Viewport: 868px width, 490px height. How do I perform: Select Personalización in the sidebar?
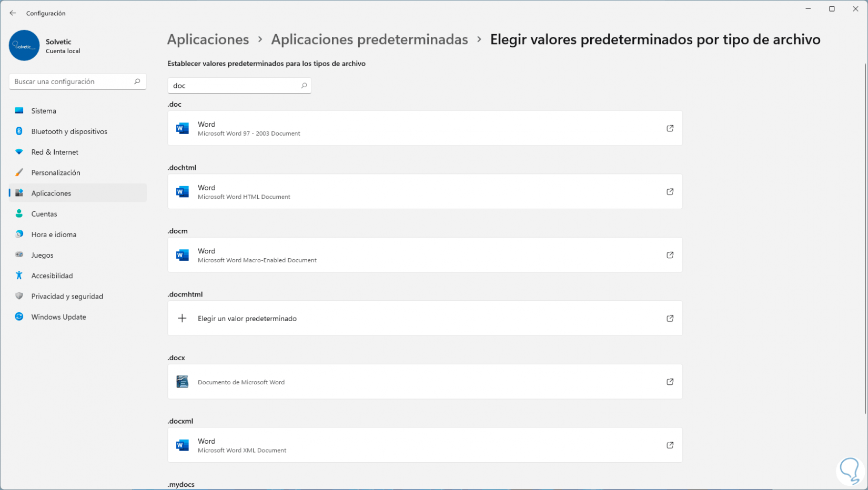(78, 172)
